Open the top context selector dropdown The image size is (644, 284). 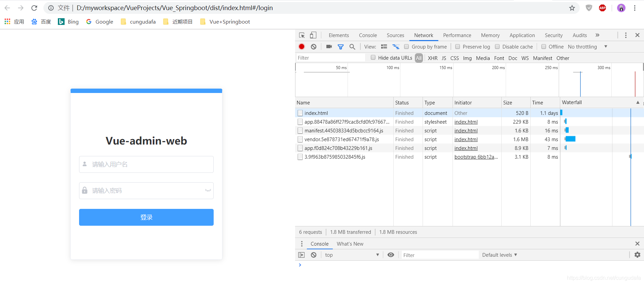352,255
